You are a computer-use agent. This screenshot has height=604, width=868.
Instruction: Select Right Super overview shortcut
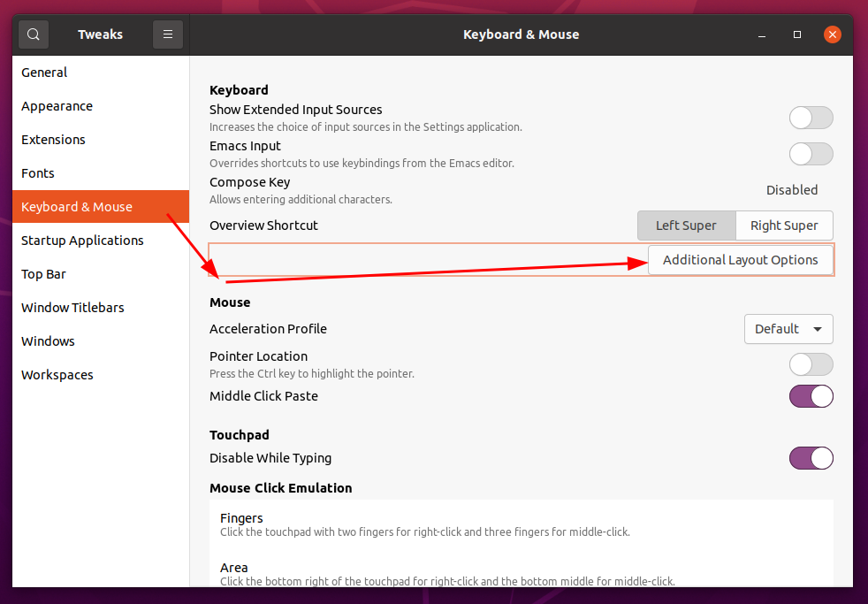[784, 226]
